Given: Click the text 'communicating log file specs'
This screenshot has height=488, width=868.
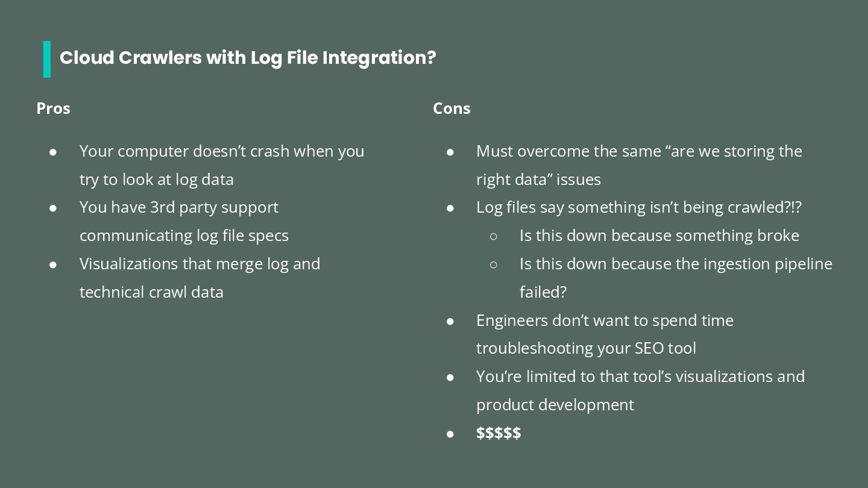Looking at the screenshot, I should (184, 236).
